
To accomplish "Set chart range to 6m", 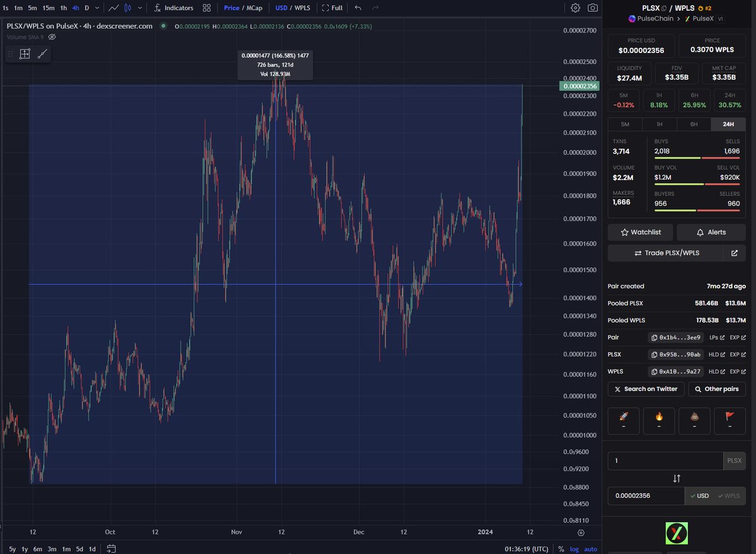I will [x=38, y=549].
